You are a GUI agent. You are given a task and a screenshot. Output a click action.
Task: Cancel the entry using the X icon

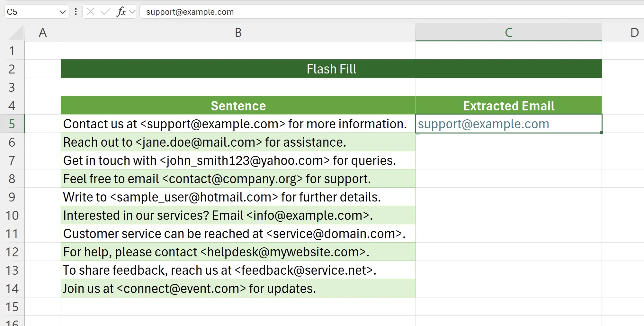click(90, 12)
